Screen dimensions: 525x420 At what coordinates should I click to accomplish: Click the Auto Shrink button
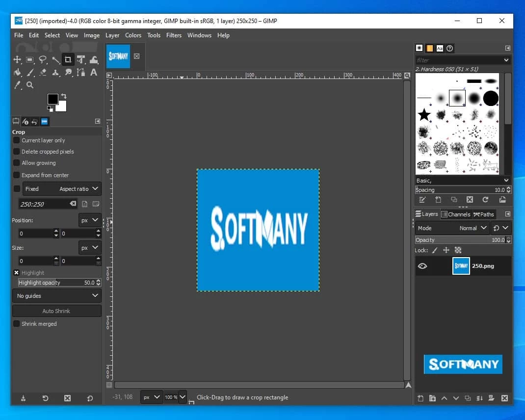pyautogui.click(x=56, y=311)
